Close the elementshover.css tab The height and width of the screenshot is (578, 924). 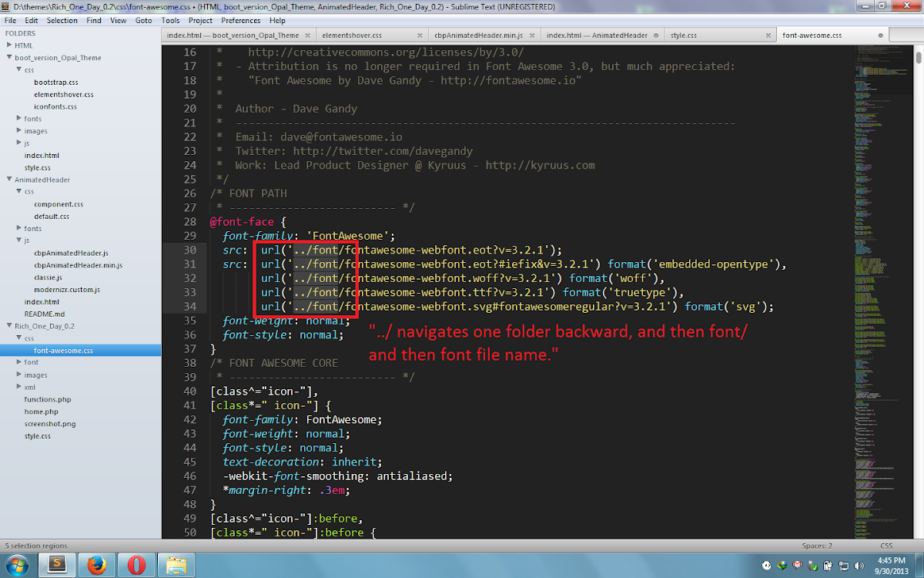[418, 35]
